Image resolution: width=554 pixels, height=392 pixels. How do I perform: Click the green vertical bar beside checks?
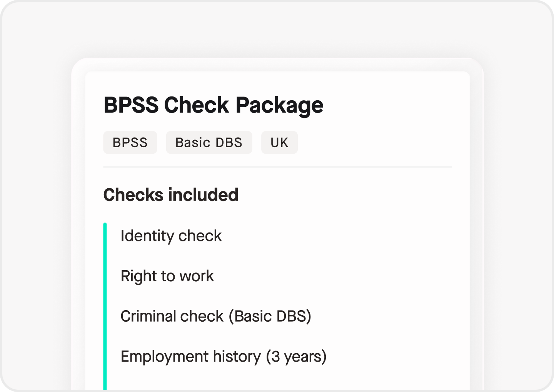click(x=105, y=307)
